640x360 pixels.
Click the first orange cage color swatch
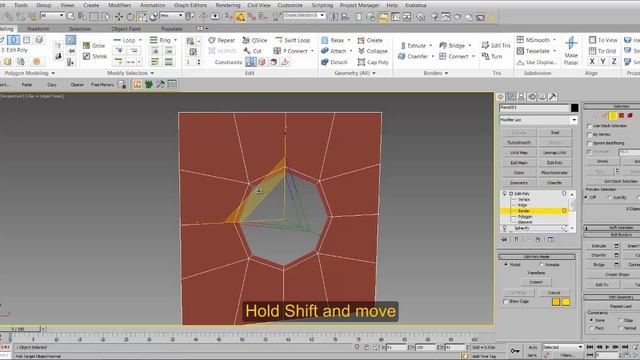[x=556, y=302]
